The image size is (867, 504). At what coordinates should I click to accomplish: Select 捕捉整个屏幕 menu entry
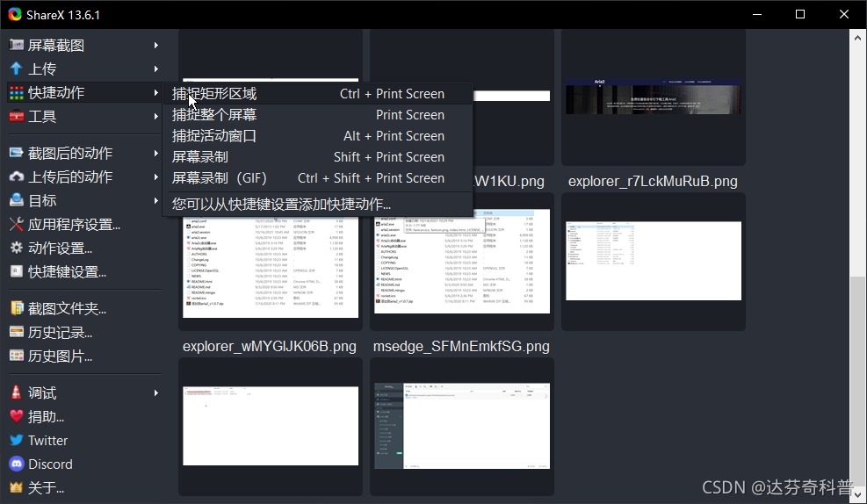click(317, 115)
